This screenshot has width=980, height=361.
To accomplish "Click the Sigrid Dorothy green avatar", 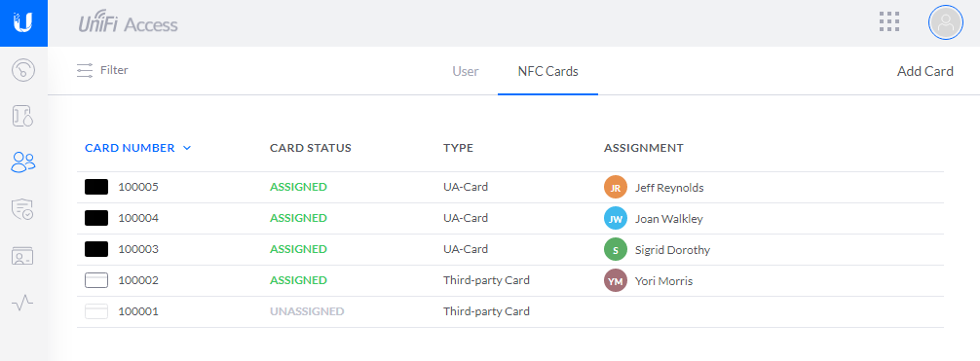I will (616, 250).
